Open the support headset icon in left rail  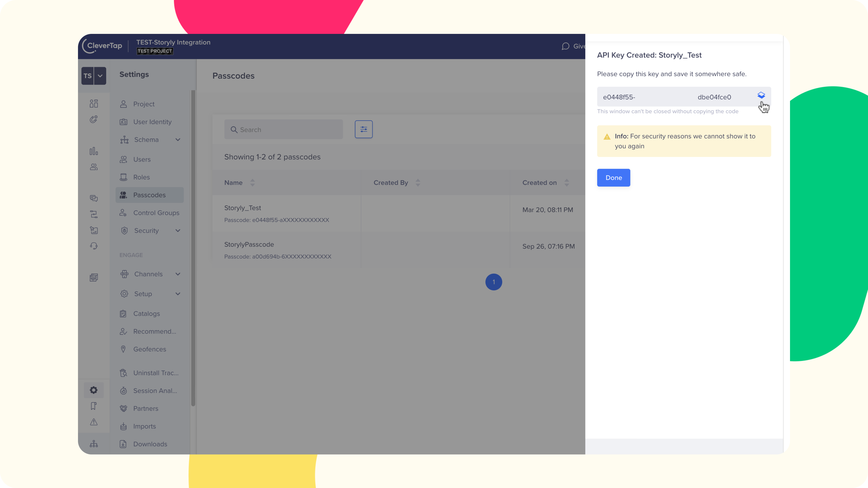click(94, 246)
